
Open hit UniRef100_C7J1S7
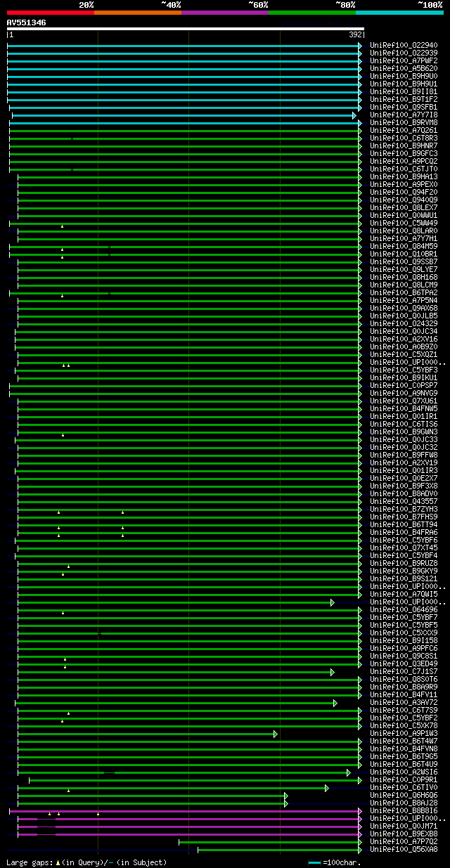(x=404, y=672)
